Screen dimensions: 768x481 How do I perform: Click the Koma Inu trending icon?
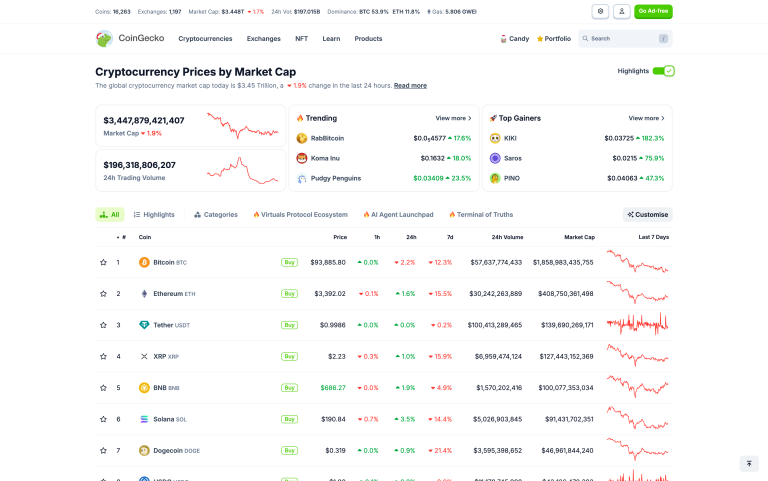(x=302, y=158)
